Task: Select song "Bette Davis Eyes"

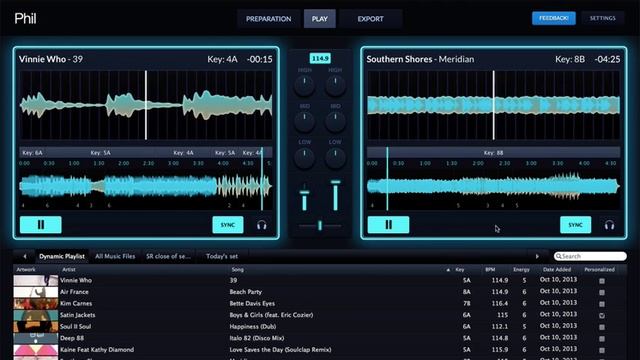Action: pos(252,304)
